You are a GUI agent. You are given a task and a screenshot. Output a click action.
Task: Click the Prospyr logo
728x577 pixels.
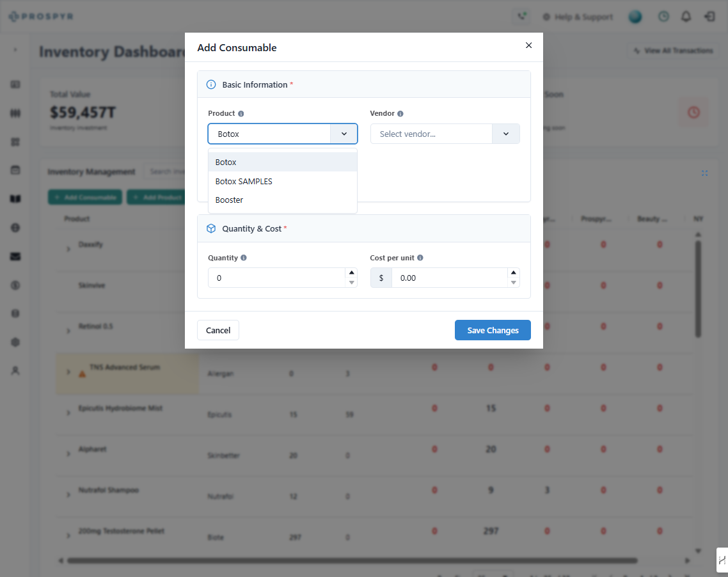(x=41, y=17)
